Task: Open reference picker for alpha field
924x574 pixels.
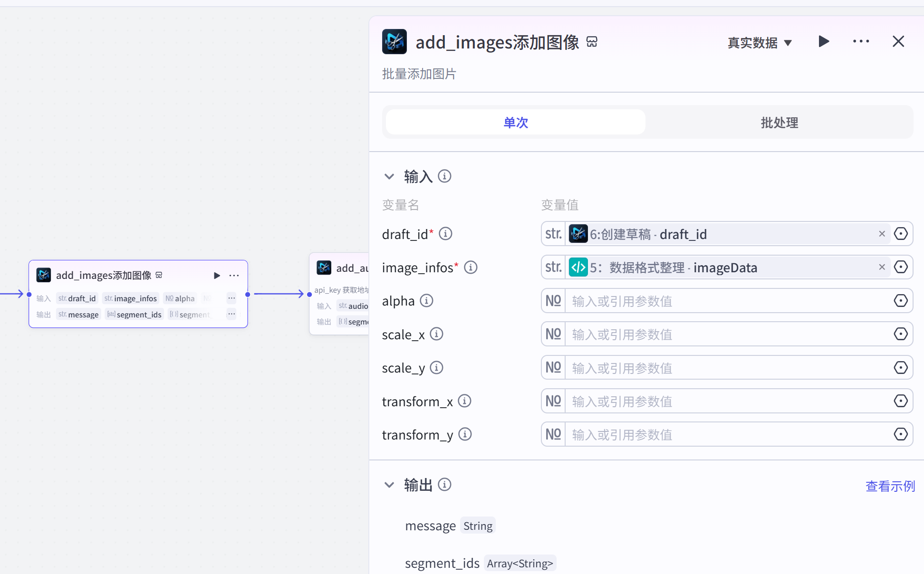Action: (x=901, y=301)
